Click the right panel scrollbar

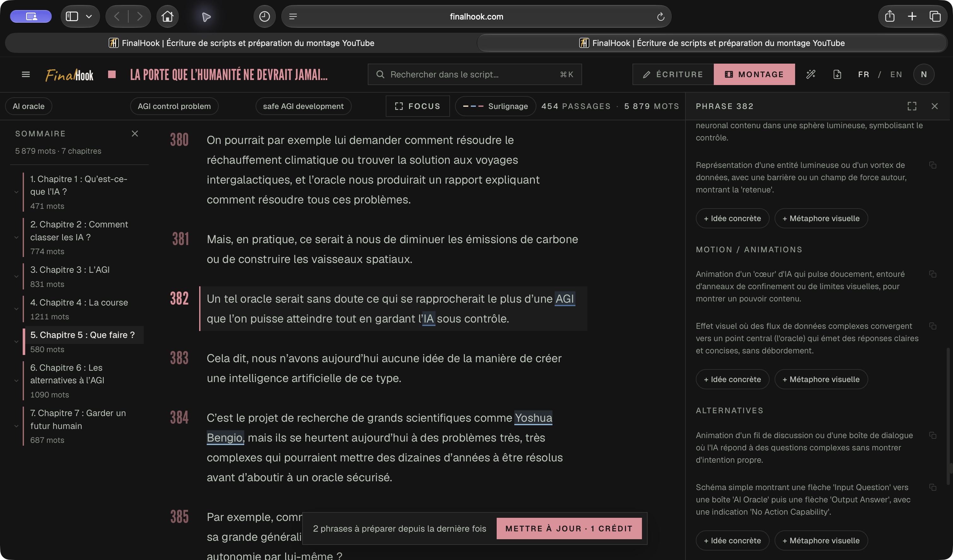948,416
